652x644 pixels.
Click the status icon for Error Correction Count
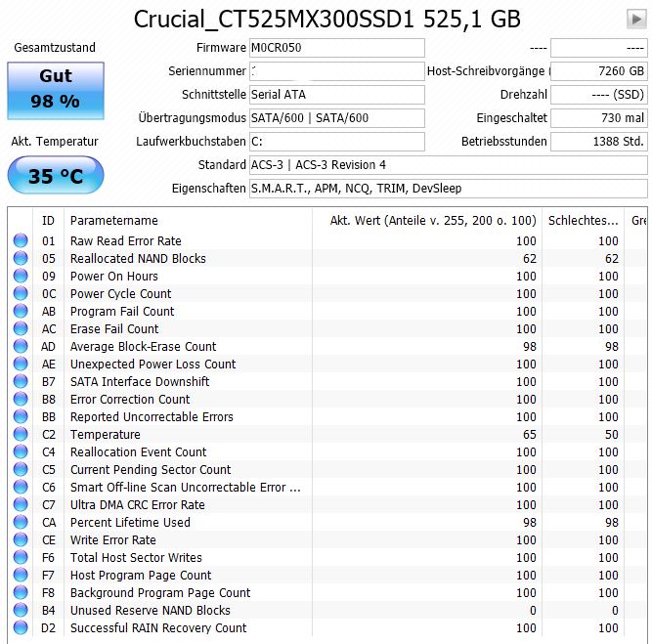[21, 399]
